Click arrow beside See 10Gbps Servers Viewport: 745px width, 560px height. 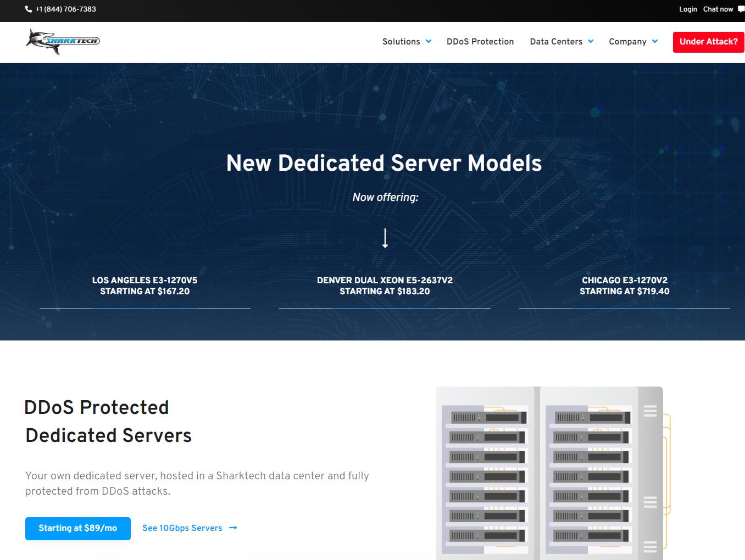pos(233,528)
